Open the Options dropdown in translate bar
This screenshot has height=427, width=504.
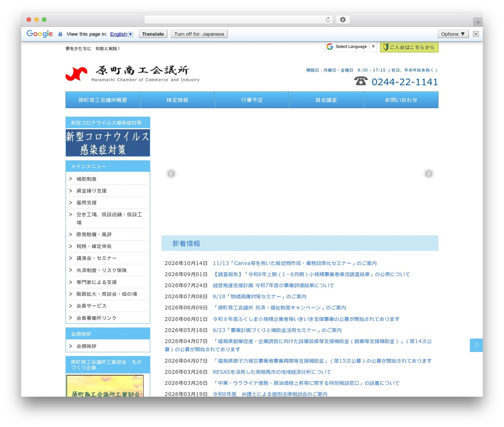pos(453,34)
